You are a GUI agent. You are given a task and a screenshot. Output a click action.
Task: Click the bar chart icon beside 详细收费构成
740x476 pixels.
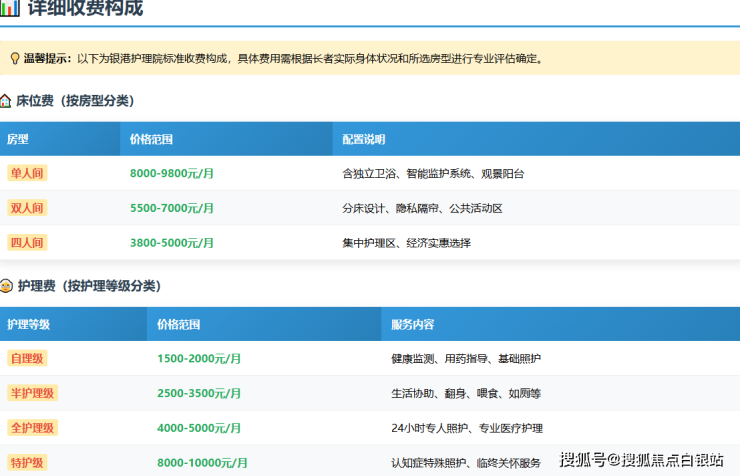click(9, 8)
